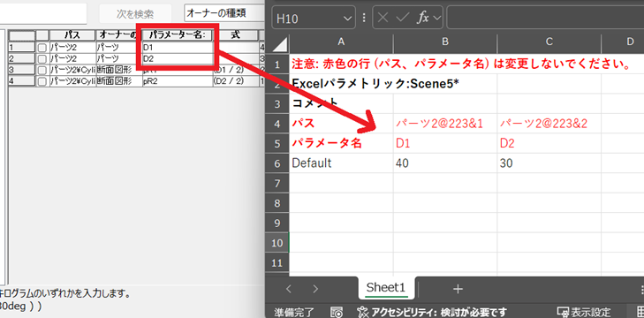Click the chevron next to the fx icon

click(x=437, y=18)
